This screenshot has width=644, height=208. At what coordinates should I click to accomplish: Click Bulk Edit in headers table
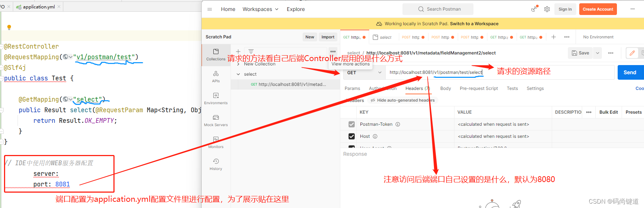pyautogui.click(x=609, y=112)
